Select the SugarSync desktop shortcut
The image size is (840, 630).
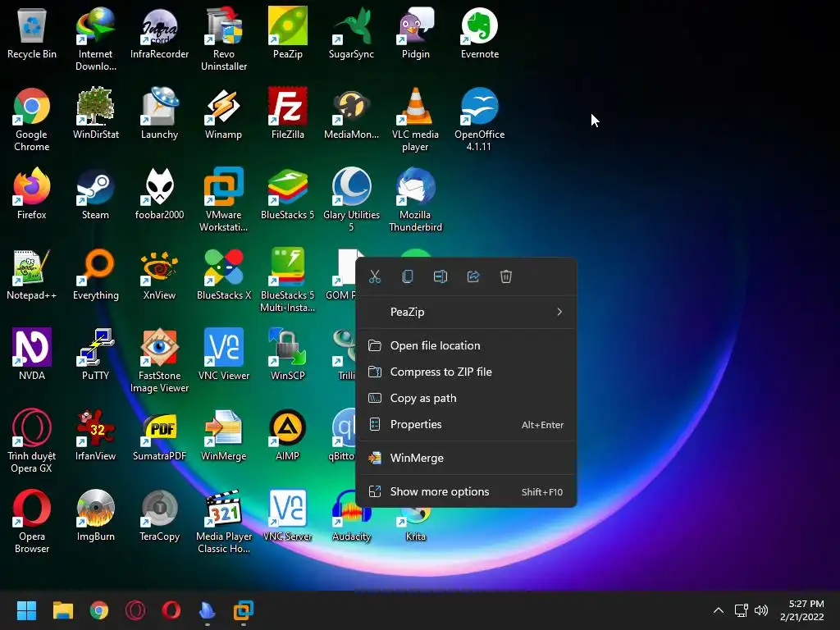[x=351, y=33]
